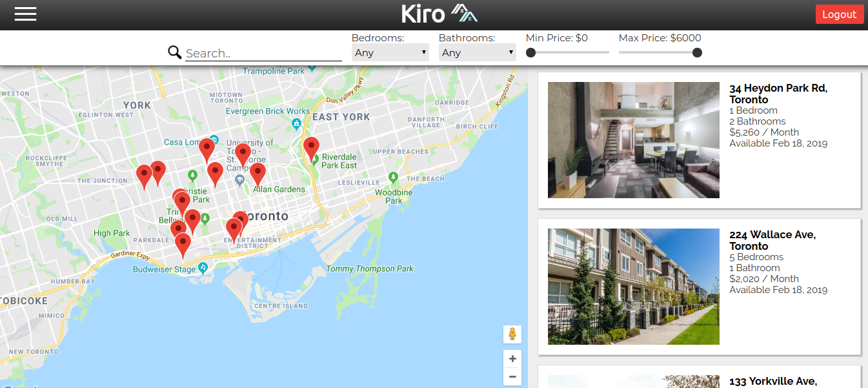Click the Kiro logo
868x388 pixels.
(x=439, y=14)
